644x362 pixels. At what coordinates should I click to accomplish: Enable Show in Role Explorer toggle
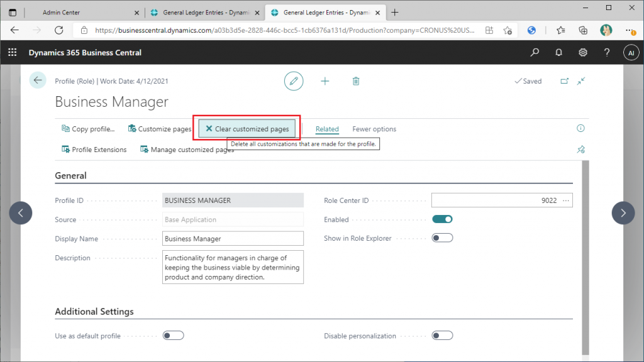point(442,238)
